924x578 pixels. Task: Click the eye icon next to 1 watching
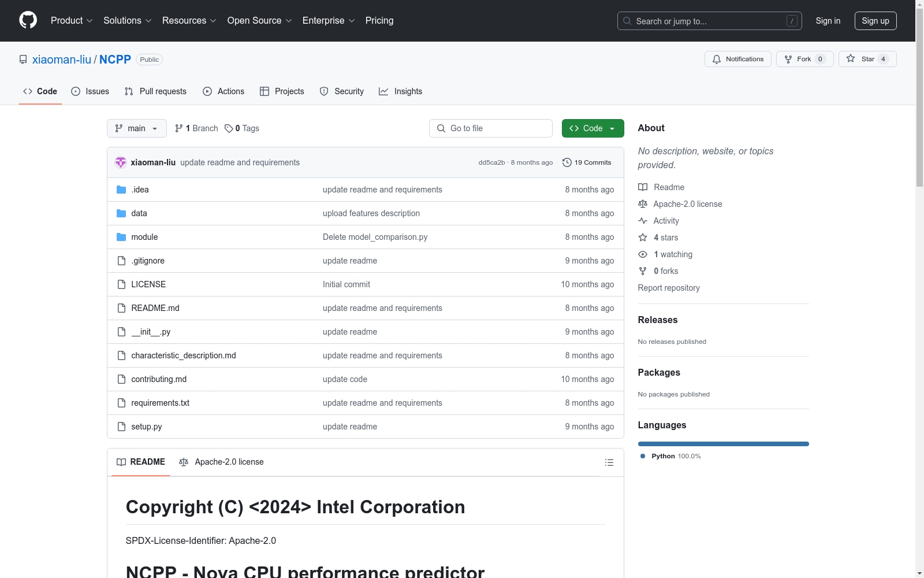coord(643,254)
